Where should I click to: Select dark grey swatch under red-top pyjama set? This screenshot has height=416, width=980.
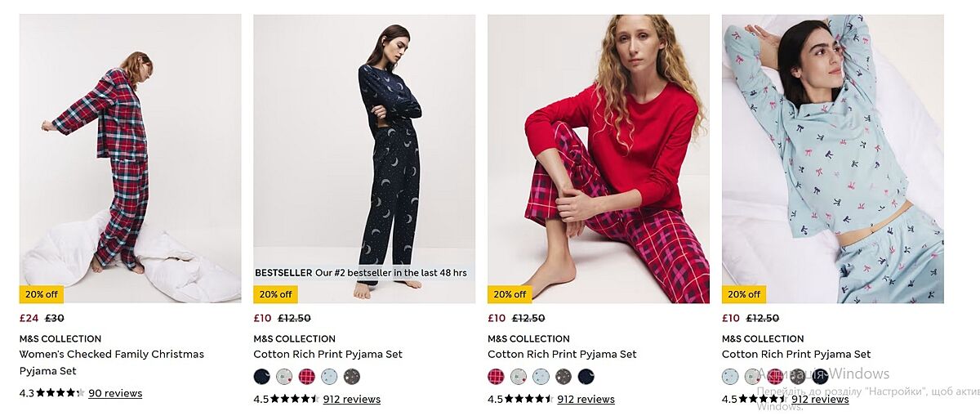(563, 377)
